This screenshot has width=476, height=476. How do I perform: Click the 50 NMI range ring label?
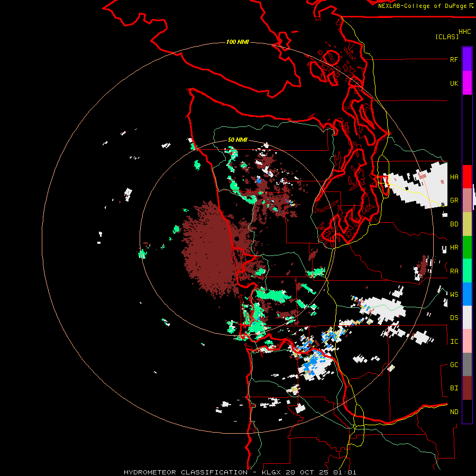tap(237, 140)
